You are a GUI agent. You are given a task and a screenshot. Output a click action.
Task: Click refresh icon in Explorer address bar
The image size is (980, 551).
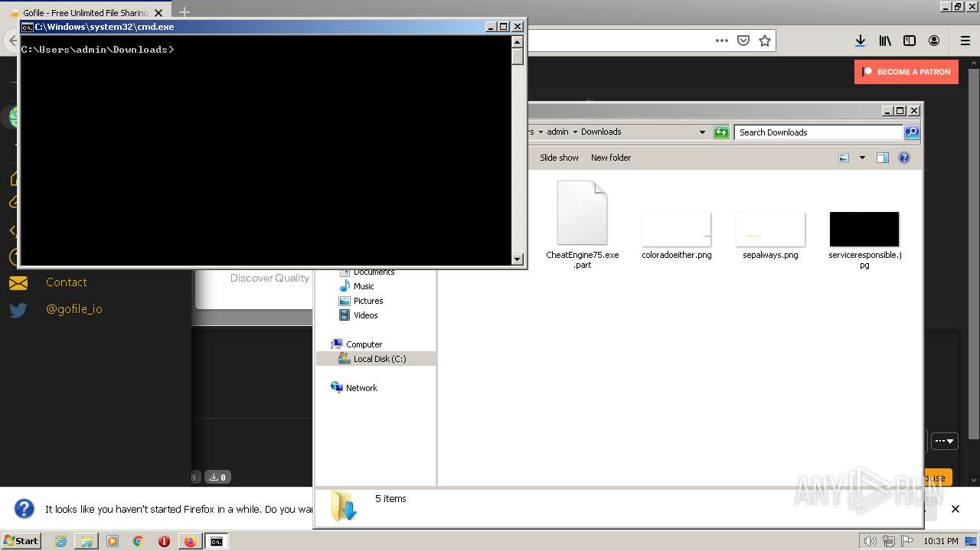[x=721, y=132]
